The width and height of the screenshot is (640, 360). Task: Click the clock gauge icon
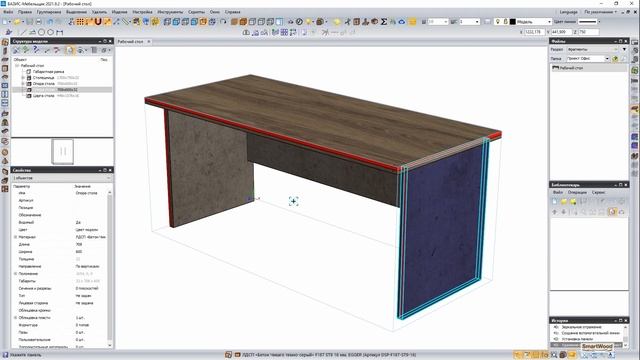click(299, 22)
